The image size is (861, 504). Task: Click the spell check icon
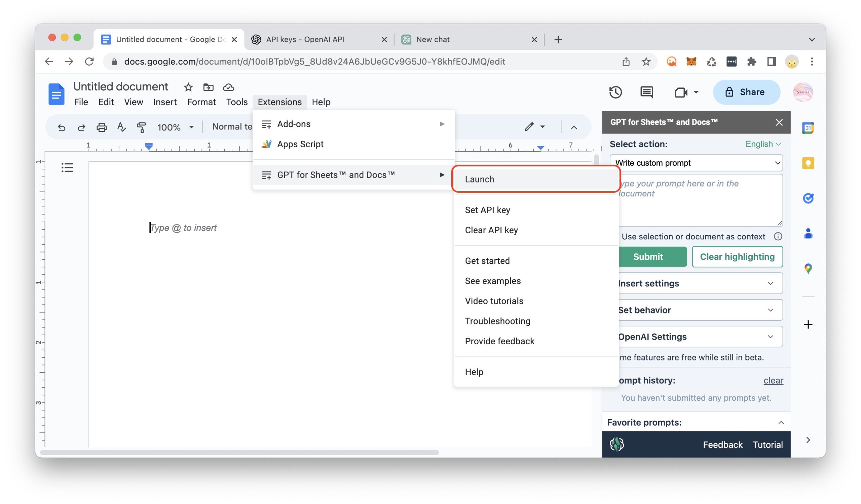point(121,127)
